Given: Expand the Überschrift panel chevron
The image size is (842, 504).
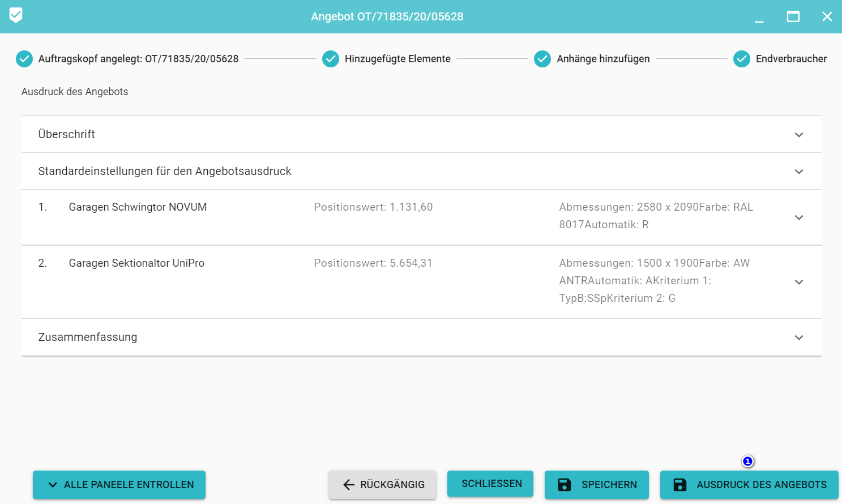Looking at the screenshot, I should coord(799,135).
